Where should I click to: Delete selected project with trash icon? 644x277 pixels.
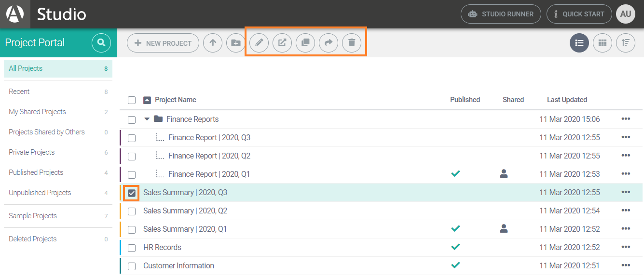(352, 43)
